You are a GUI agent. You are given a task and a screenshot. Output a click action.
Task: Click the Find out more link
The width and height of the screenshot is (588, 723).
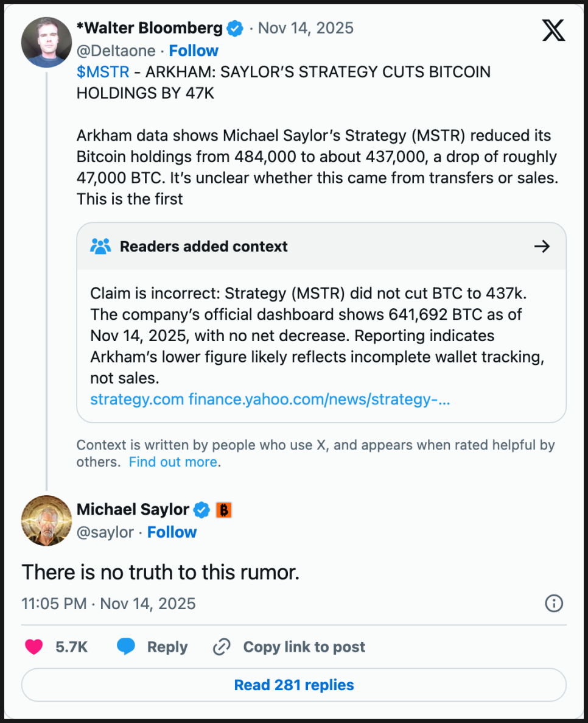tap(173, 462)
